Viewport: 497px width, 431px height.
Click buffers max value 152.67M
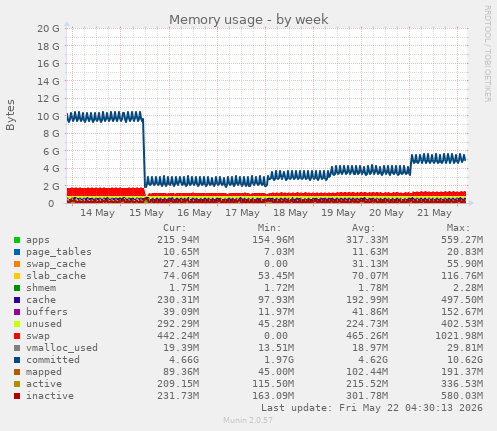click(x=462, y=312)
